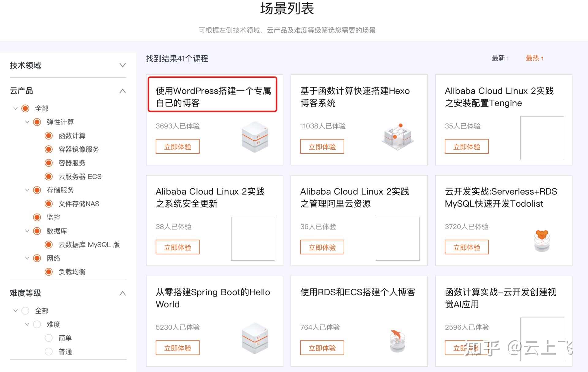Click the MySQL dolphin icon on RDS blog card
The height and width of the screenshot is (372, 588).
point(397,340)
